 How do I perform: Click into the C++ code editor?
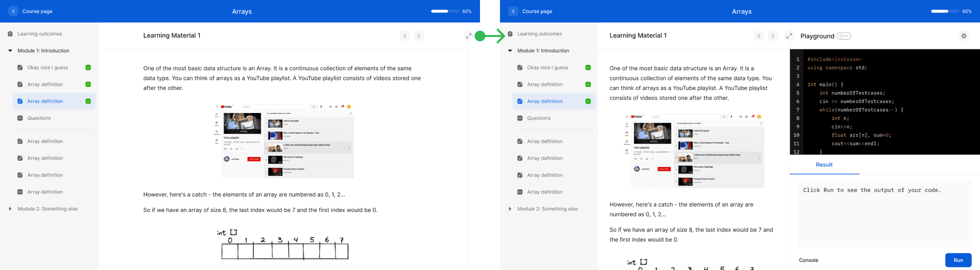pyautogui.click(x=885, y=102)
